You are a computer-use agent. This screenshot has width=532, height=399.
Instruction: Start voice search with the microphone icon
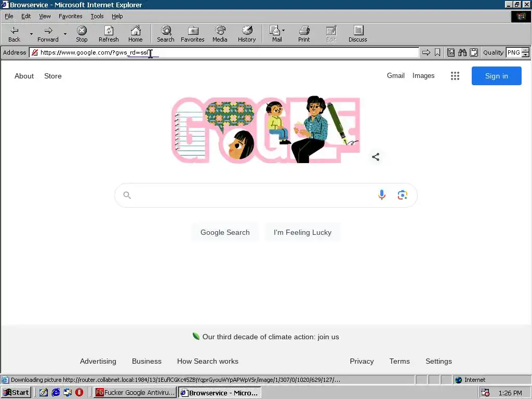coord(382,195)
